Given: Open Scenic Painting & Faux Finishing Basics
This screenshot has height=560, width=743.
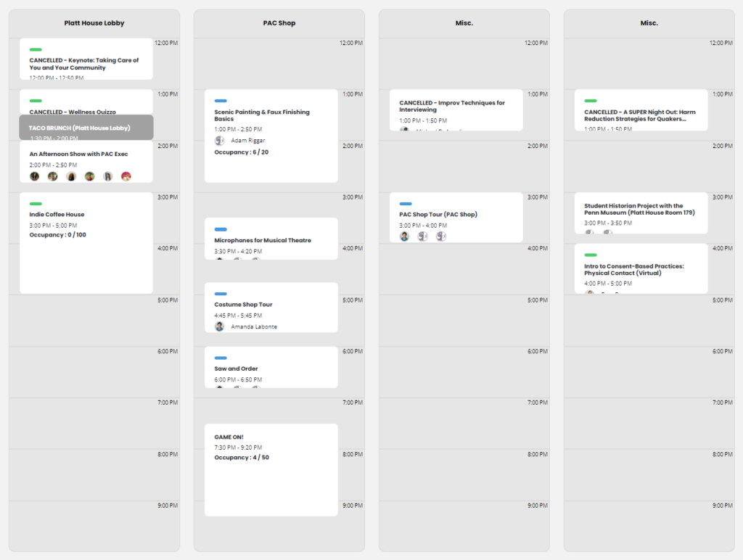Looking at the screenshot, I should point(271,136).
